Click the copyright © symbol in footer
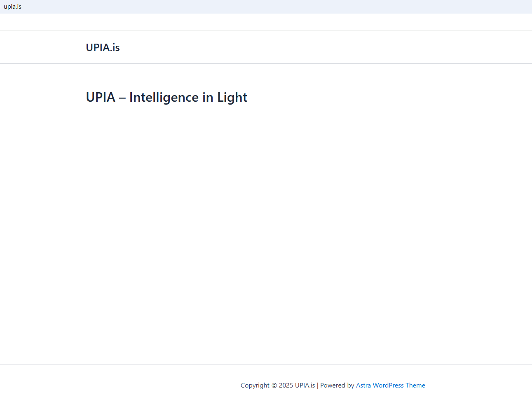The image size is (532, 404). pyautogui.click(x=274, y=385)
